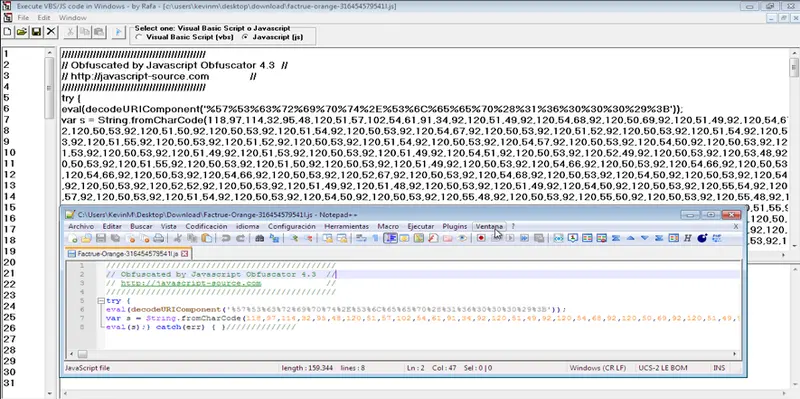The image size is (800, 399).
Task: Click the horizontal scrollbar in Notepad++ editor
Action: 403,354
